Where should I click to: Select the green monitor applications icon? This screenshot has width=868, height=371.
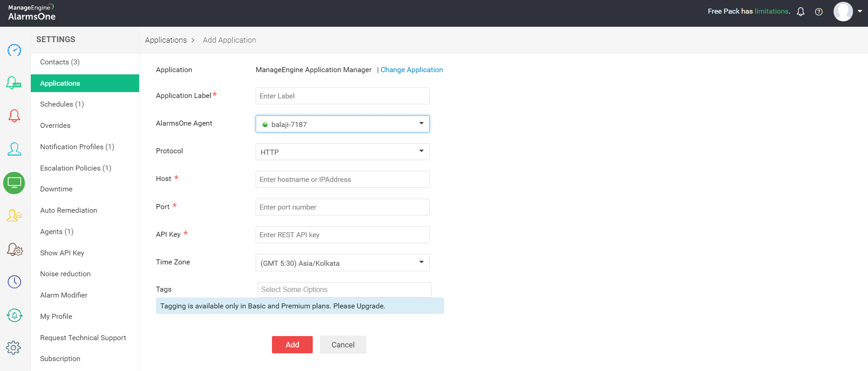pos(14,183)
